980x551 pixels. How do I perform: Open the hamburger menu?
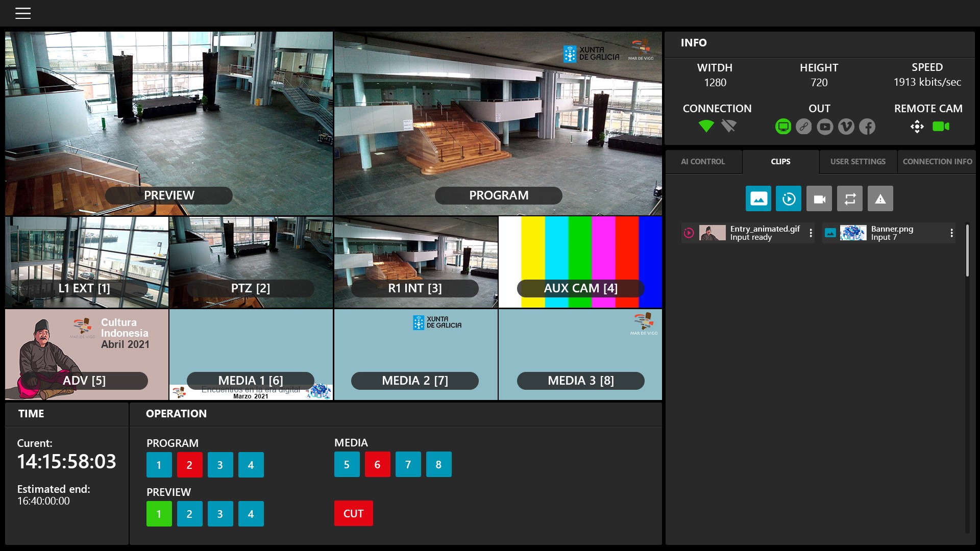[x=23, y=13]
